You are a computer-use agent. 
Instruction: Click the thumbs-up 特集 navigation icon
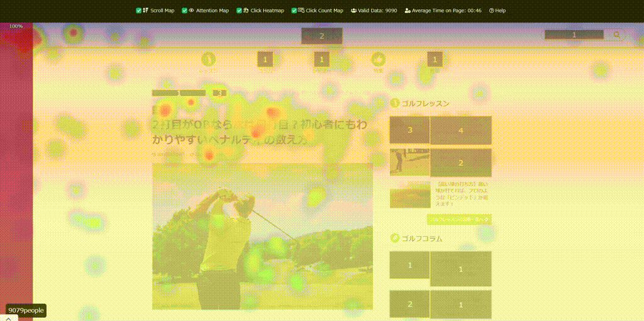click(x=378, y=60)
